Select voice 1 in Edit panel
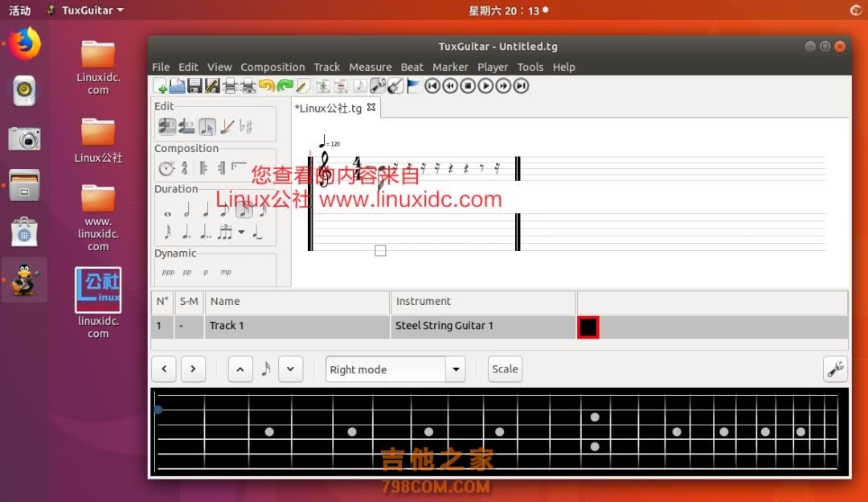 click(x=166, y=127)
